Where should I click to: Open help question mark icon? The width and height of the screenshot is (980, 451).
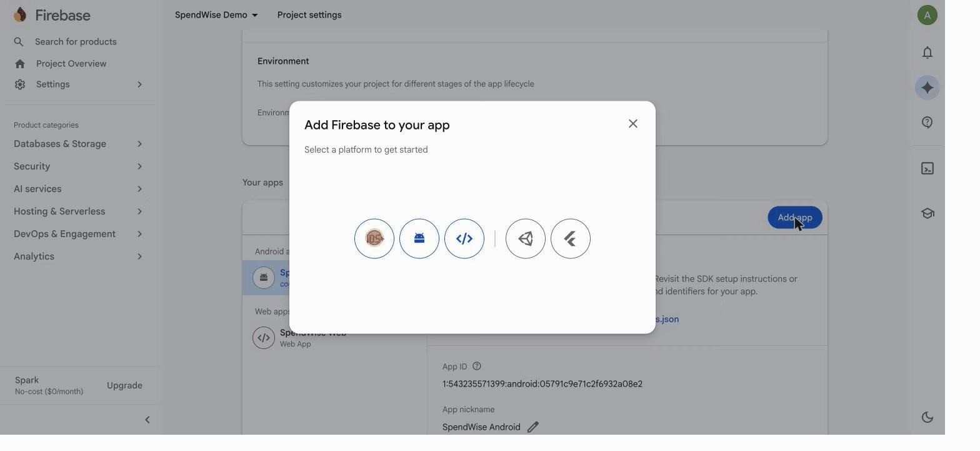(927, 123)
